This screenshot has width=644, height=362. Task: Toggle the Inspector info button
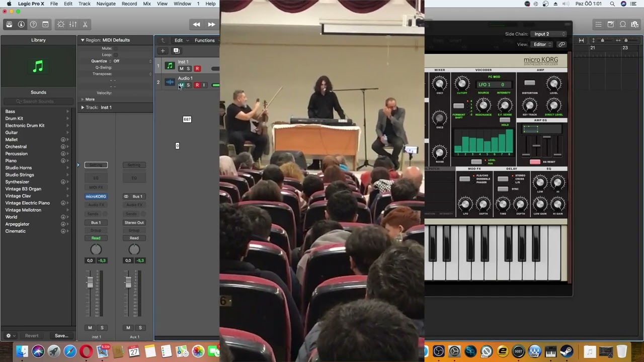(x=21, y=24)
